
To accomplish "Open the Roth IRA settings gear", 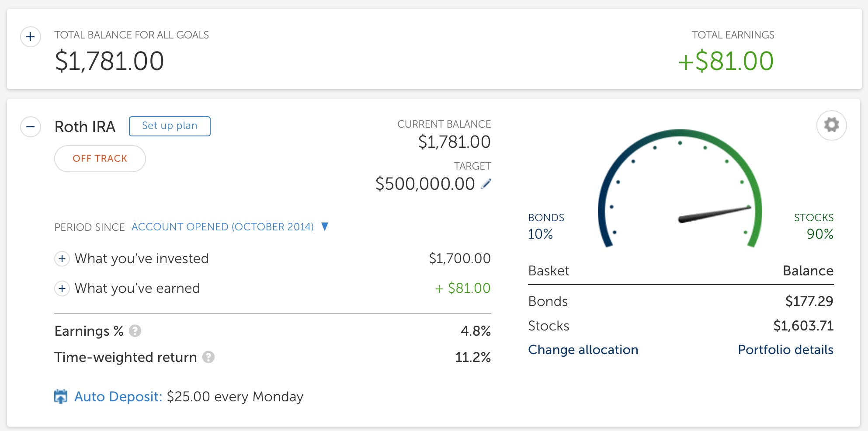I will coord(831,125).
